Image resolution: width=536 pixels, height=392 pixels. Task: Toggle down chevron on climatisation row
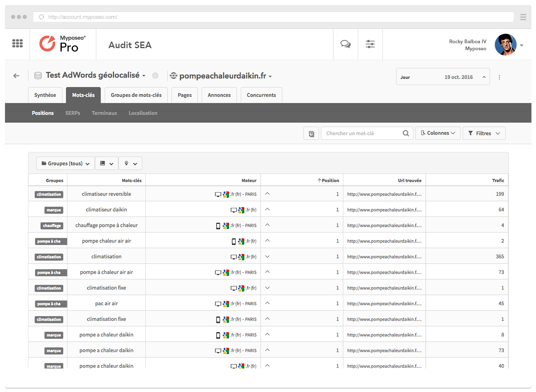(268, 257)
